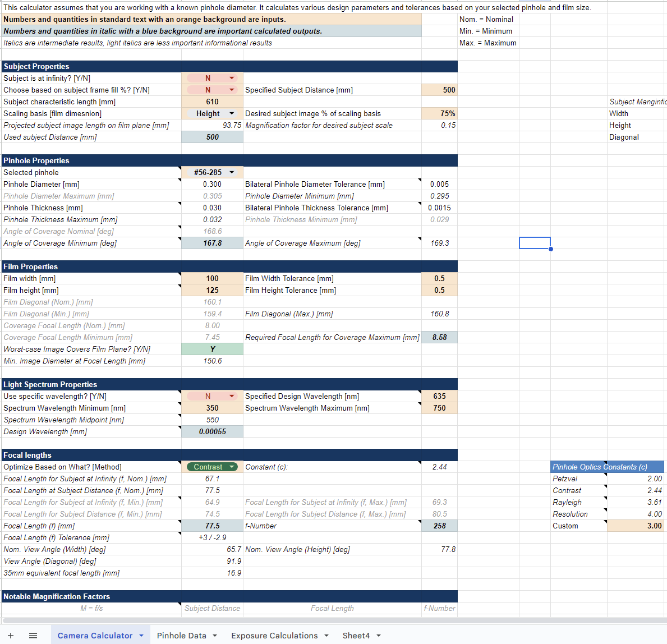Image resolution: width=667 pixels, height=644 pixels.
Task: Open Exposure Calculations tab's dropdown arrow
Action: tap(326, 636)
